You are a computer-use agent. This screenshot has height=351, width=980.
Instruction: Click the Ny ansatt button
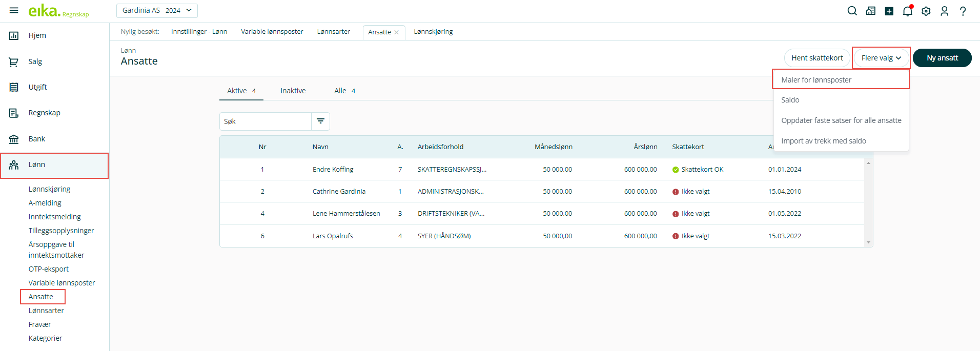pos(942,58)
